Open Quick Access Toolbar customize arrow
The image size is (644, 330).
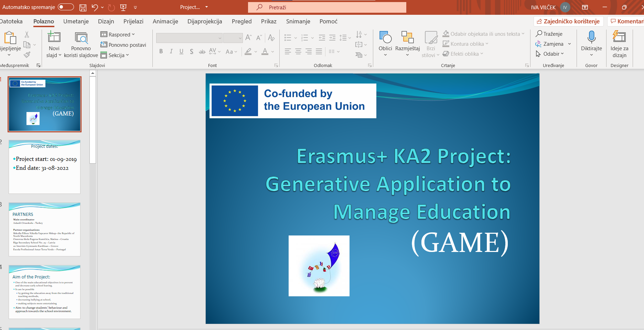coord(135,7)
